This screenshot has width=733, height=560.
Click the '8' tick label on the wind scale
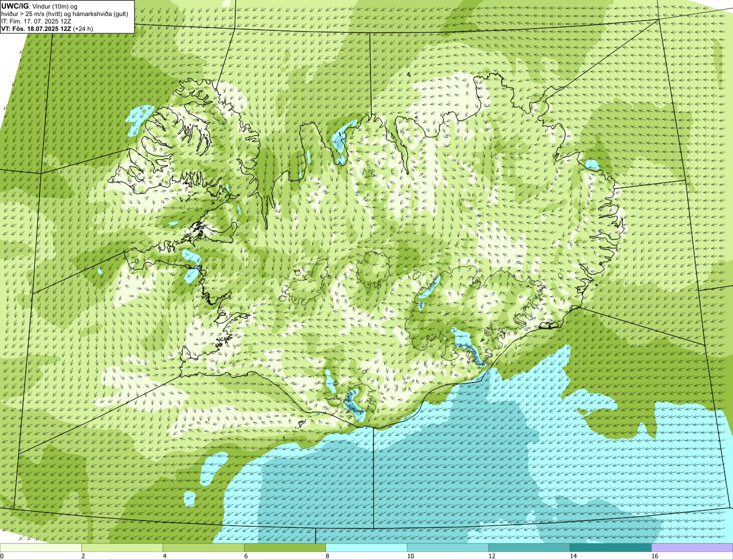pyautogui.click(x=327, y=556)
